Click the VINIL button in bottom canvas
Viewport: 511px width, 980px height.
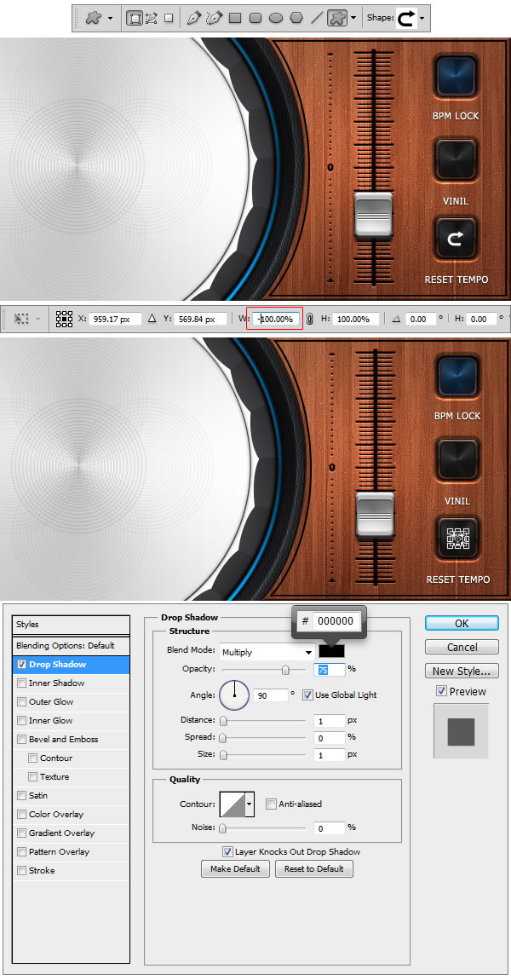pos(456,461)
